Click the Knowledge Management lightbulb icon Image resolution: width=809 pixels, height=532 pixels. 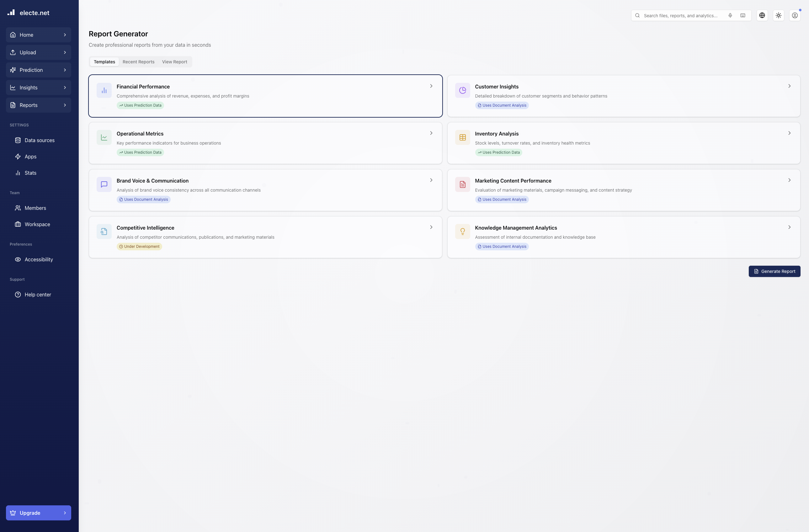[462, 231]
